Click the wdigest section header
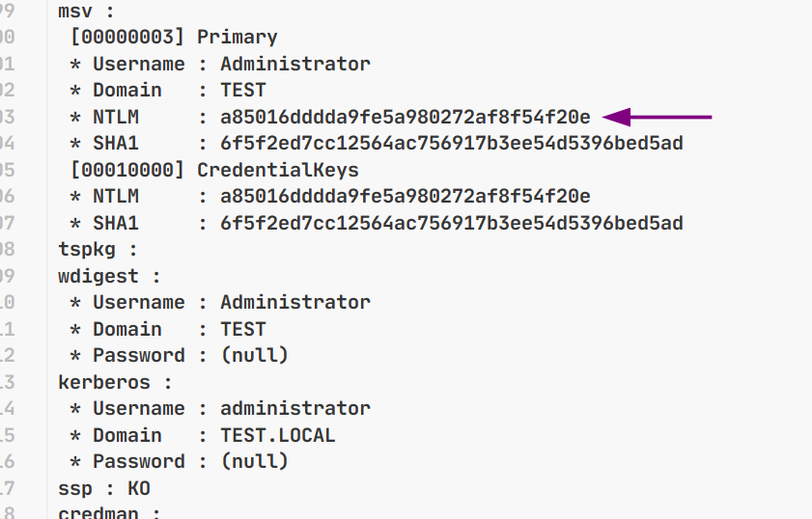812x519 pixels. coord(109,277)
